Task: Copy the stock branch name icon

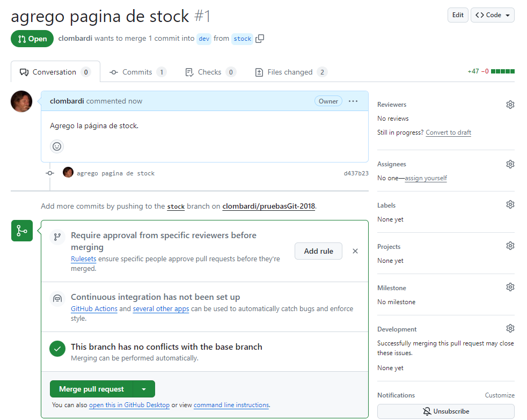Action: tap(260, 39)
